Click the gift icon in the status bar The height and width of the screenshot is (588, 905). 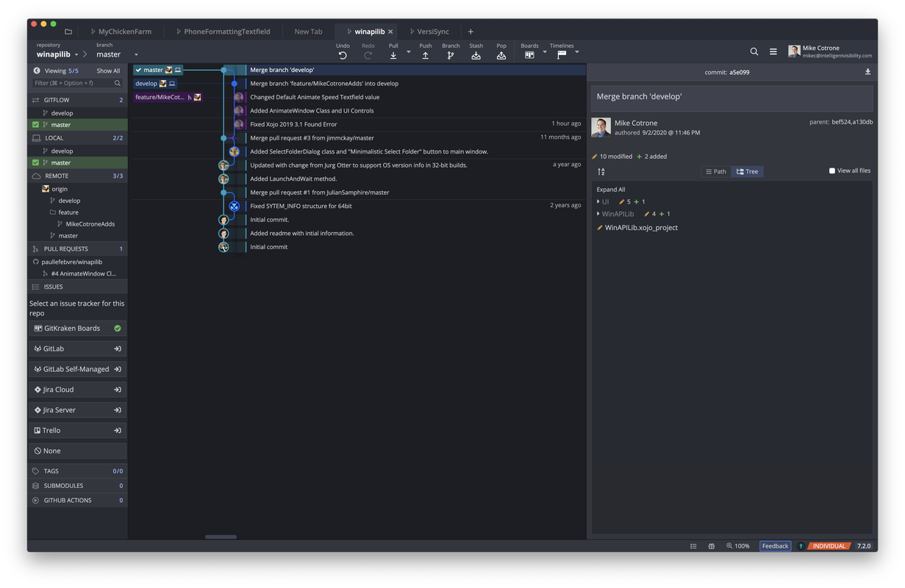coord(711,546)
